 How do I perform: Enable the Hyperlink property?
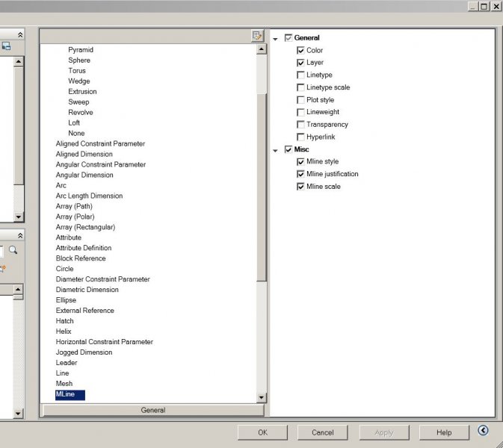[x=300, y=137]
